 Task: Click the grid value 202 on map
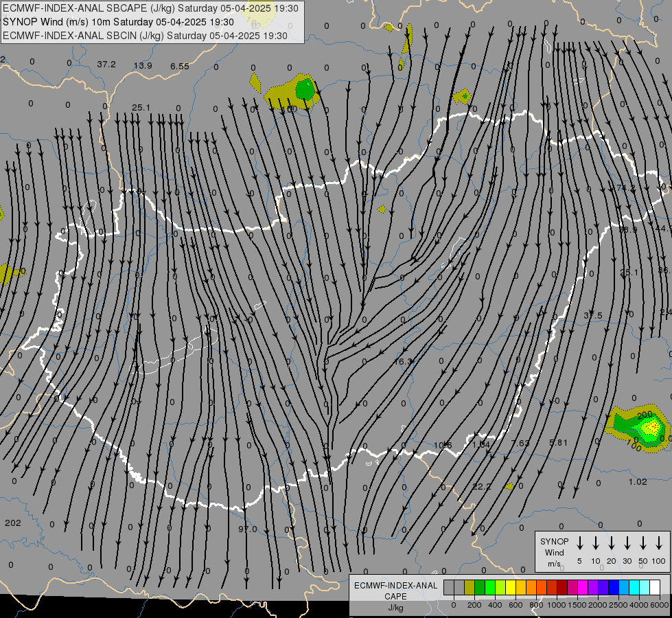pos(12,523)
